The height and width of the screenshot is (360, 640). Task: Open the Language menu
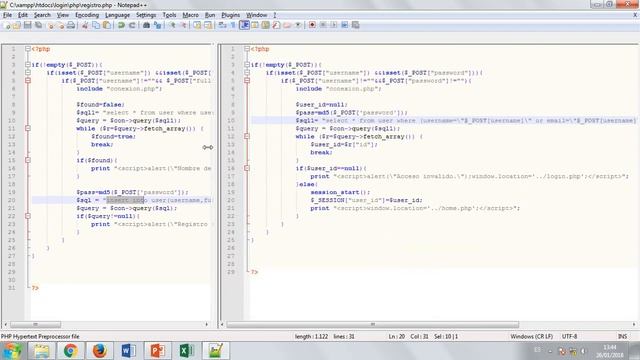click(117, 15)
